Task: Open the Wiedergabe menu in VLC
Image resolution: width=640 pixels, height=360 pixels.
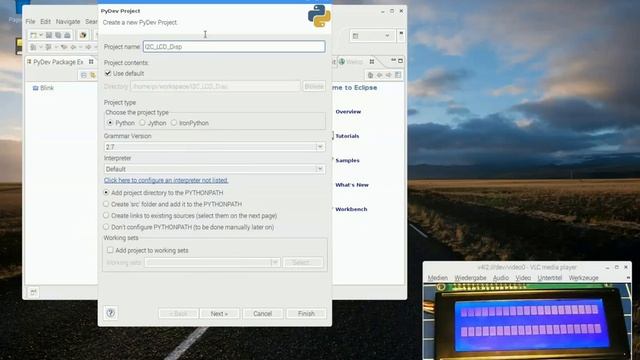Action: click(x=470, y=278)
